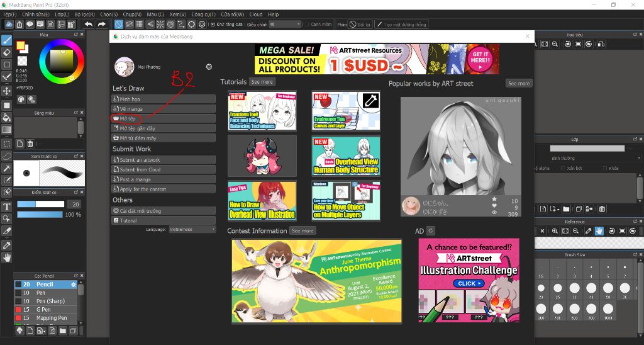Pick brush size 1000 preset

608,310
